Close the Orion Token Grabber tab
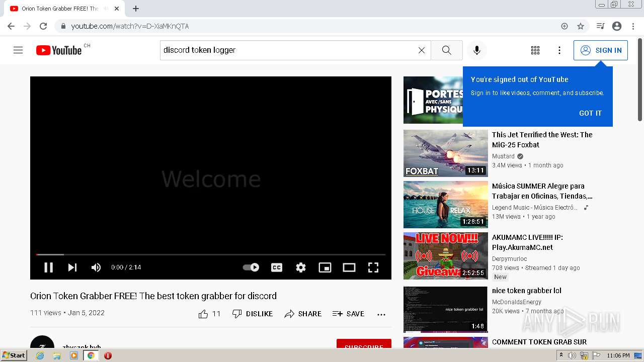The image size is (644, 362). [117, 9]
